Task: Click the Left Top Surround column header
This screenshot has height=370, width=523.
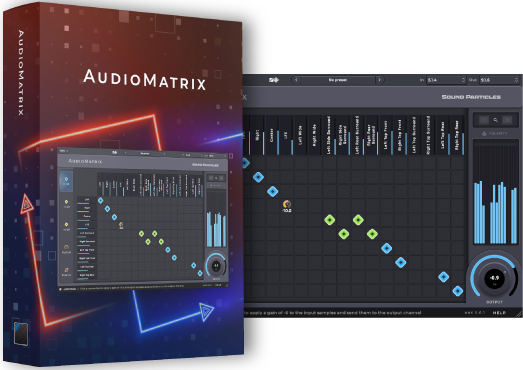Action: pyautogui.click(x=415, y=135)
